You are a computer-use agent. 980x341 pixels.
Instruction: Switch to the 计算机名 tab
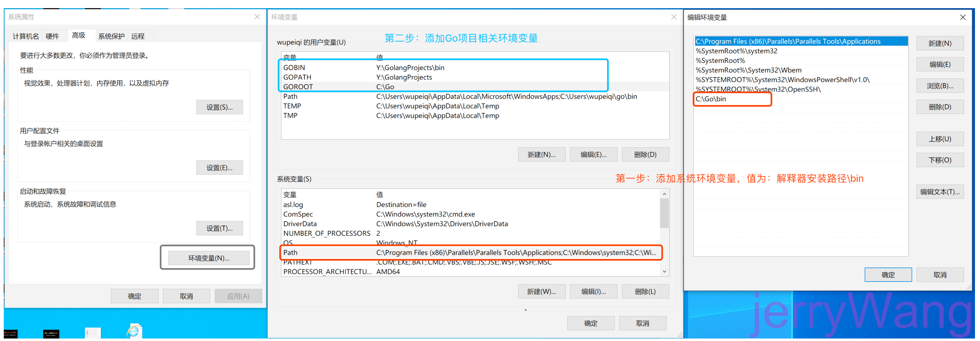(x=25, y=36)
